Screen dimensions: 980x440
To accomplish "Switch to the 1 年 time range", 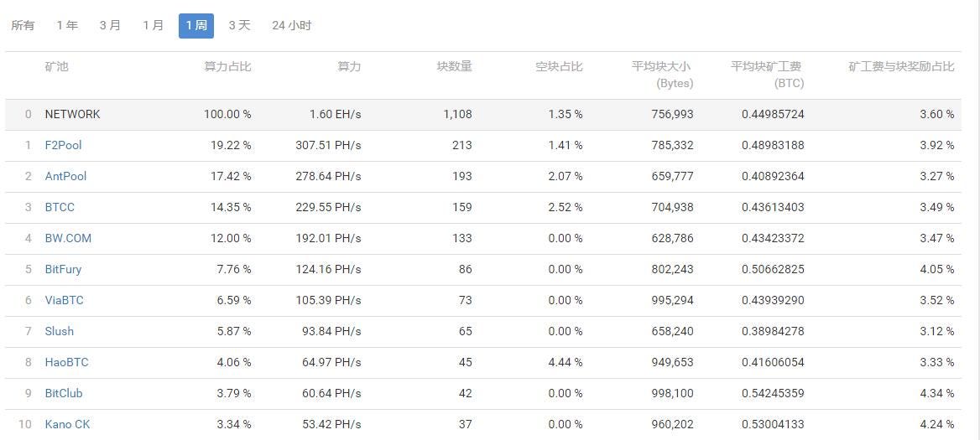I will tap(67, 26).
